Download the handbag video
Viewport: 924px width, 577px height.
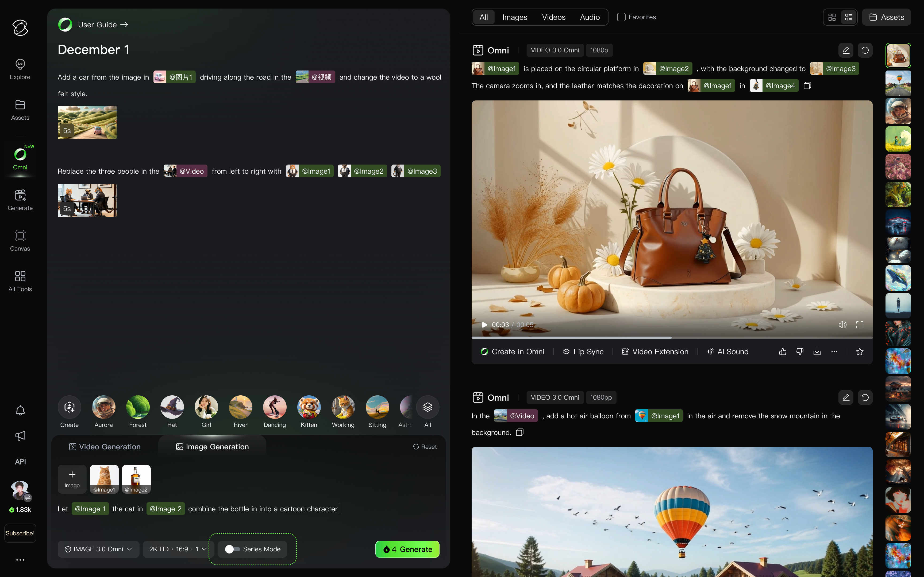tap(817, 352)
